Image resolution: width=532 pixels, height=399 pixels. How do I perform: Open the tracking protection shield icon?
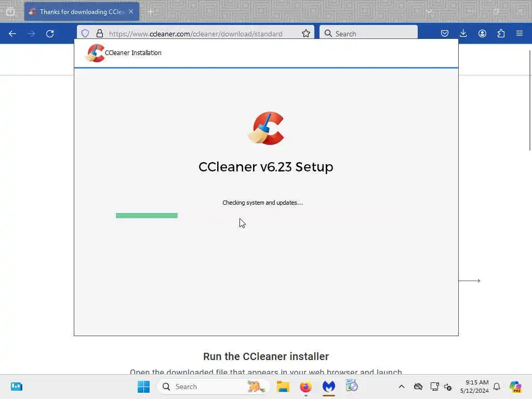[x=85, y=33]
